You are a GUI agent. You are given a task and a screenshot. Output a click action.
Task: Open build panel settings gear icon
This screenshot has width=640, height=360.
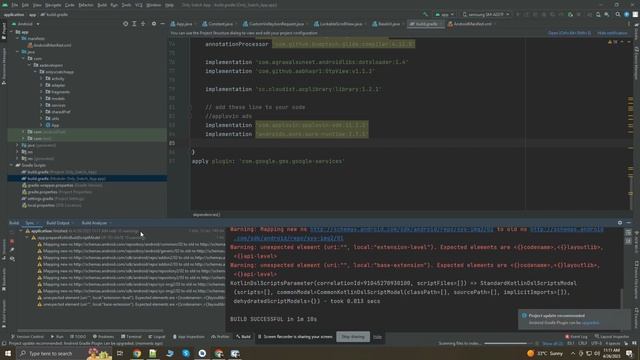click(620, 223)
